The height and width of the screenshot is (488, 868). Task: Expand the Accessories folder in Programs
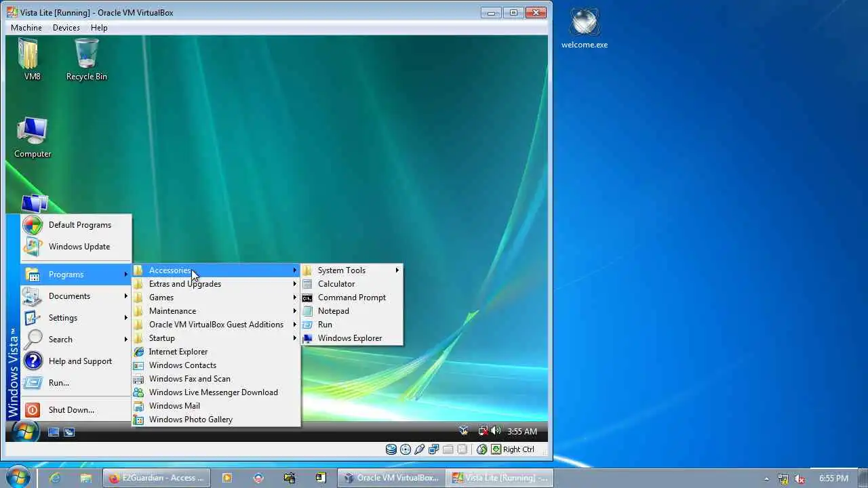pos(216,270)
